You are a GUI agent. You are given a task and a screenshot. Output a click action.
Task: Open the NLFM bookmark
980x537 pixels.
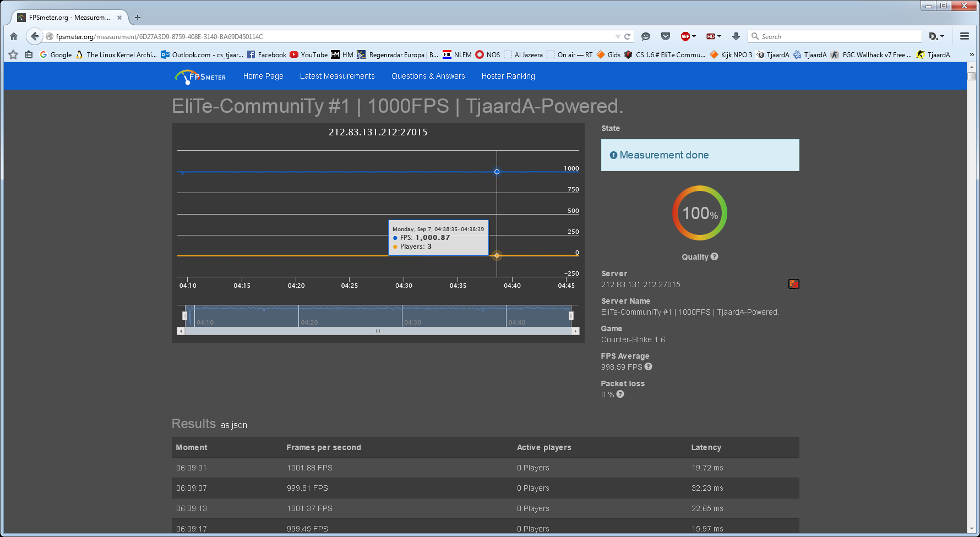(457, 54)
